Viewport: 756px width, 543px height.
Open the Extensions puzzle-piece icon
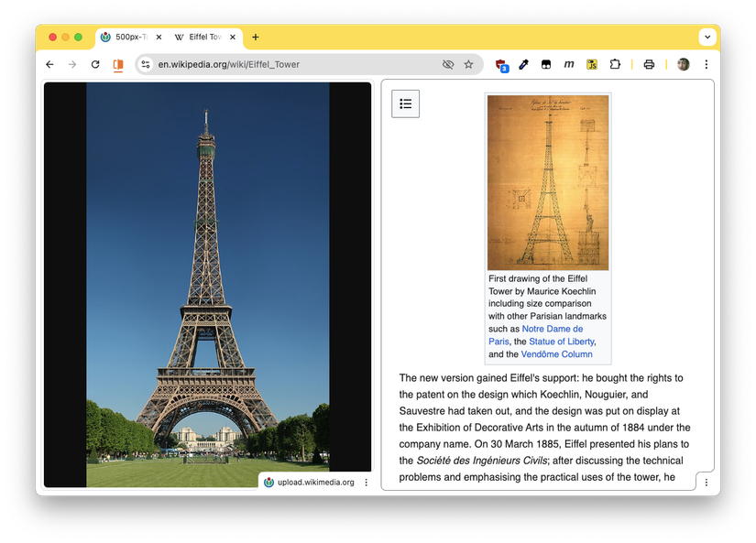(x=615, y=64)
